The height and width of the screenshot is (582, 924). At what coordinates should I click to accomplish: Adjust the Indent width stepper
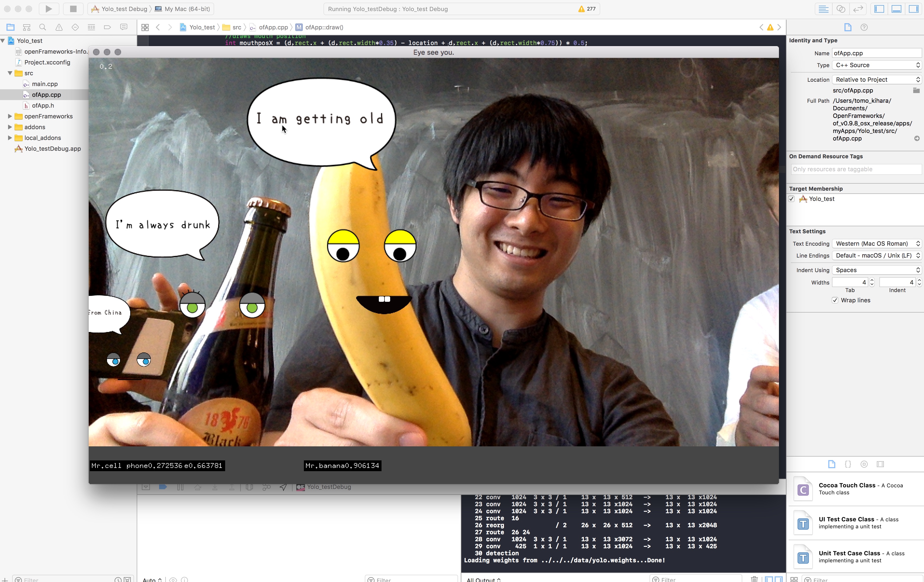point(919,282)
